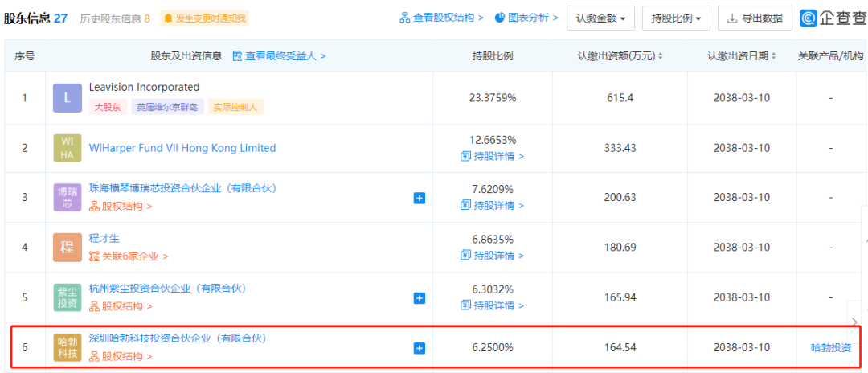The image size is (868, 373).
Task: Open 深圳哈勃科技投资合伙企业 company link
Action: tap(178, 338)
